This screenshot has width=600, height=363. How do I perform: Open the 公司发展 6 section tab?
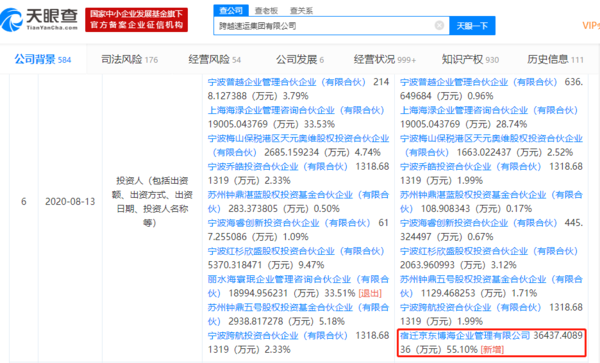300,59
